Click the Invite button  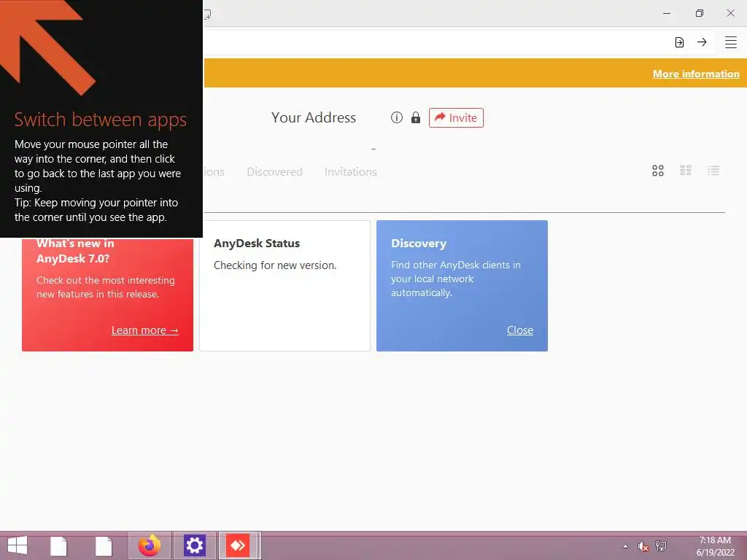(456, 117)
